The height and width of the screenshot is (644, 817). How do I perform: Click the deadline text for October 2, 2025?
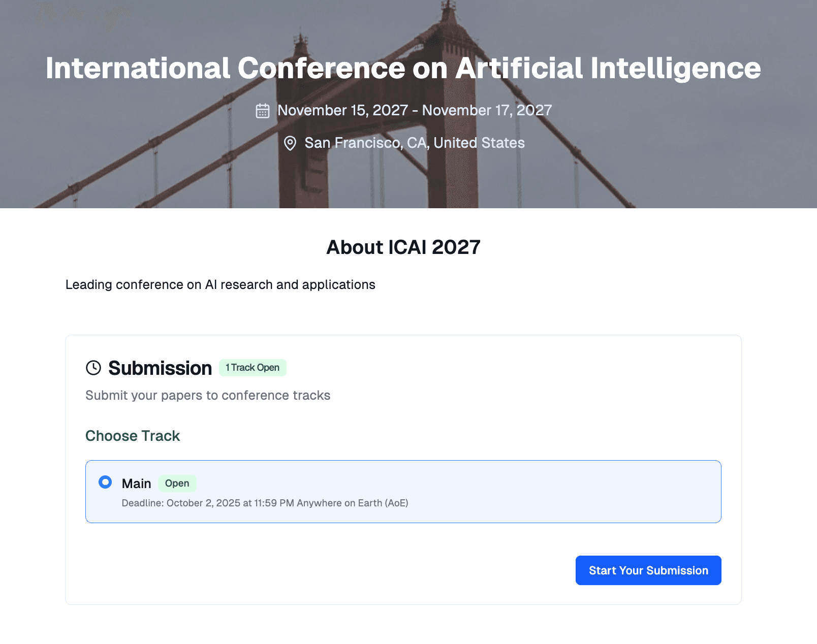pyautogui.click(x=265, y=503)
